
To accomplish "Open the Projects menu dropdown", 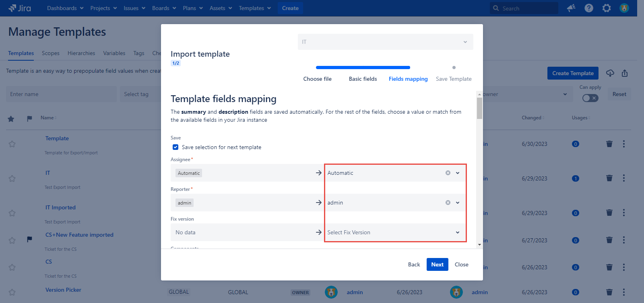I will click(x=103, y=8).
